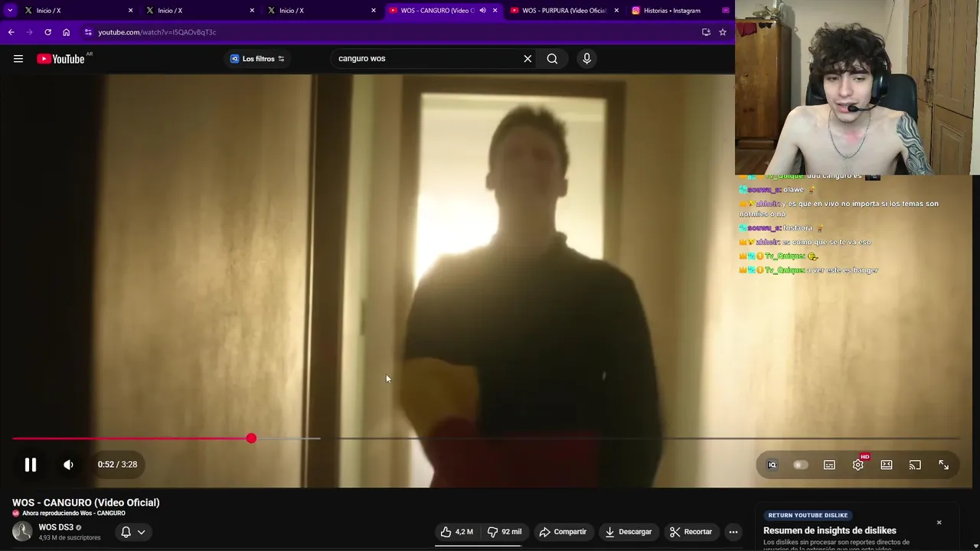980x551 pixels.
Task: Open the IQ extension icon in player
Action: click(772, 465)
